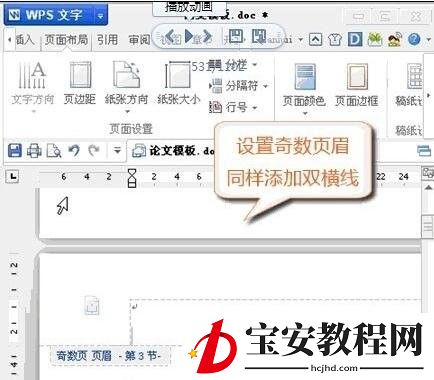Open the WPS 文字 application menu
This screenshot has height=380, width=434.
(49, 15)
